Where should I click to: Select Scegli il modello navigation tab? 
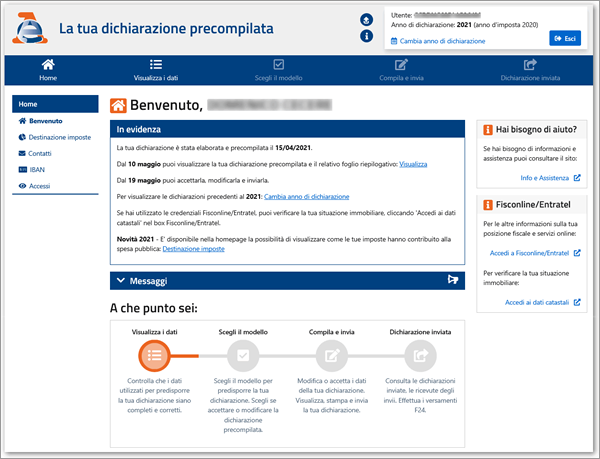tap(279, 70)
